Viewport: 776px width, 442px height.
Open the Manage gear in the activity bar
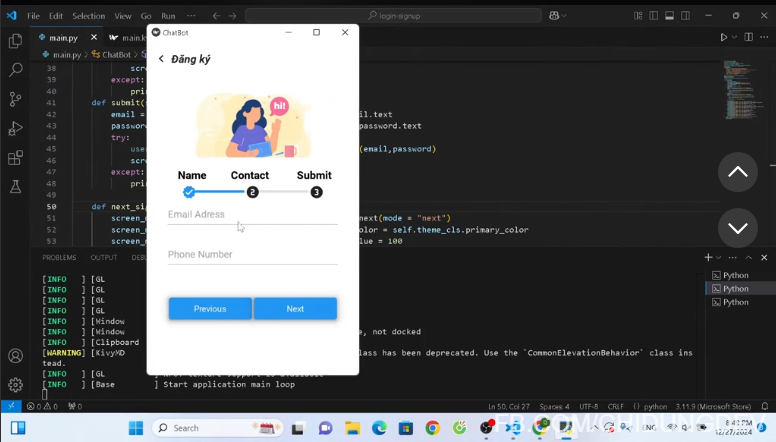15,385
